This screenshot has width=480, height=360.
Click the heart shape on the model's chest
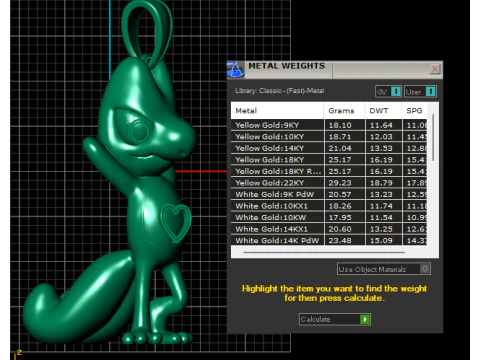[176, 222]
